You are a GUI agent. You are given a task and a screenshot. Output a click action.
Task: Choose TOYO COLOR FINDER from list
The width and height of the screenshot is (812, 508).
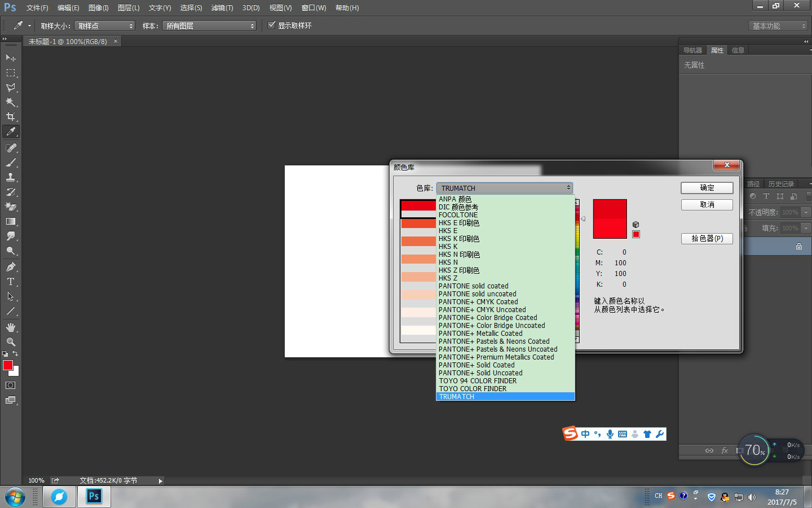pyautogui.click(x=505, y=389)
